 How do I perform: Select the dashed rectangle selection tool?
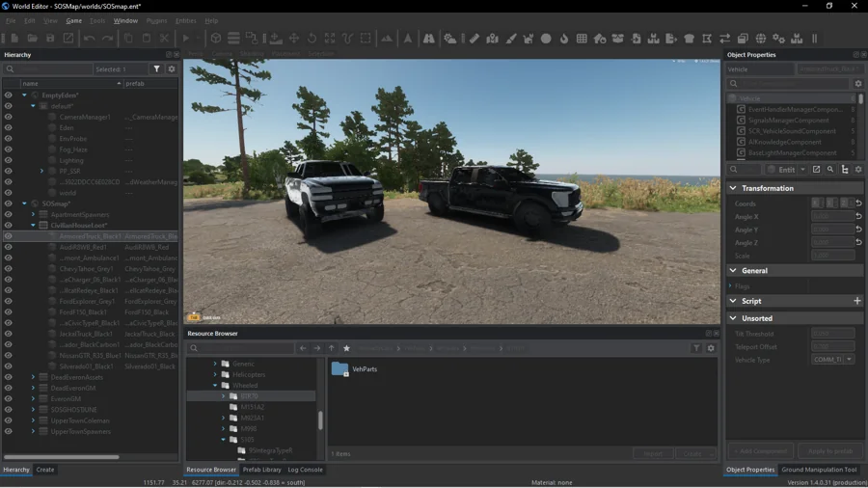(366, 39)
